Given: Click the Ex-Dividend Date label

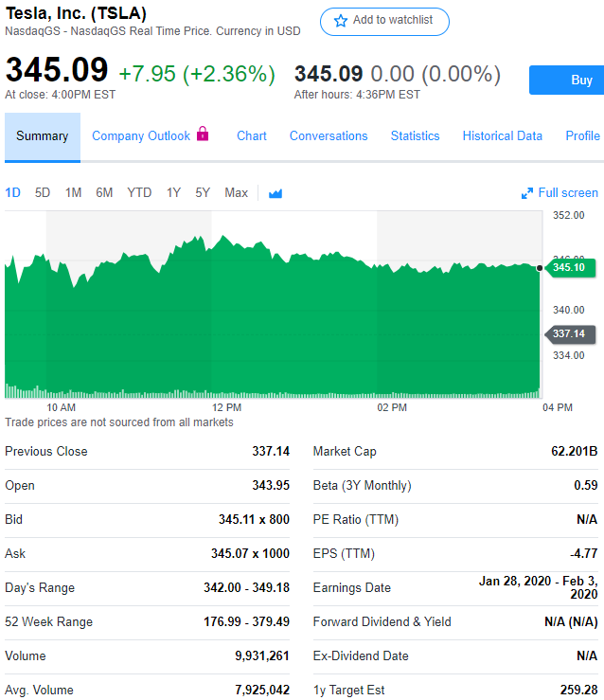Looking at the screenshot, I should (x=361, y=655).
